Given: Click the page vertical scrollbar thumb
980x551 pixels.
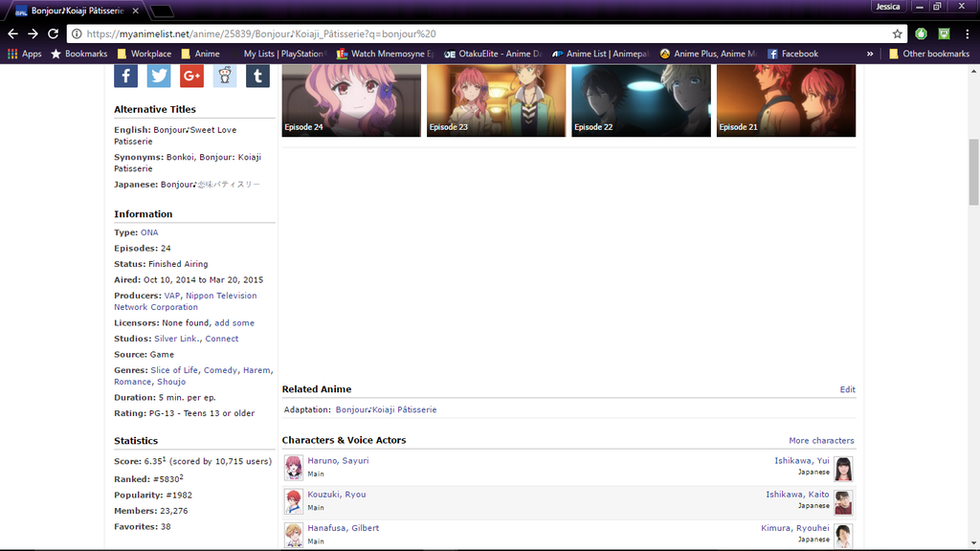Looking at the screenshot, I should pyautogui.click(x=973, y=172).
